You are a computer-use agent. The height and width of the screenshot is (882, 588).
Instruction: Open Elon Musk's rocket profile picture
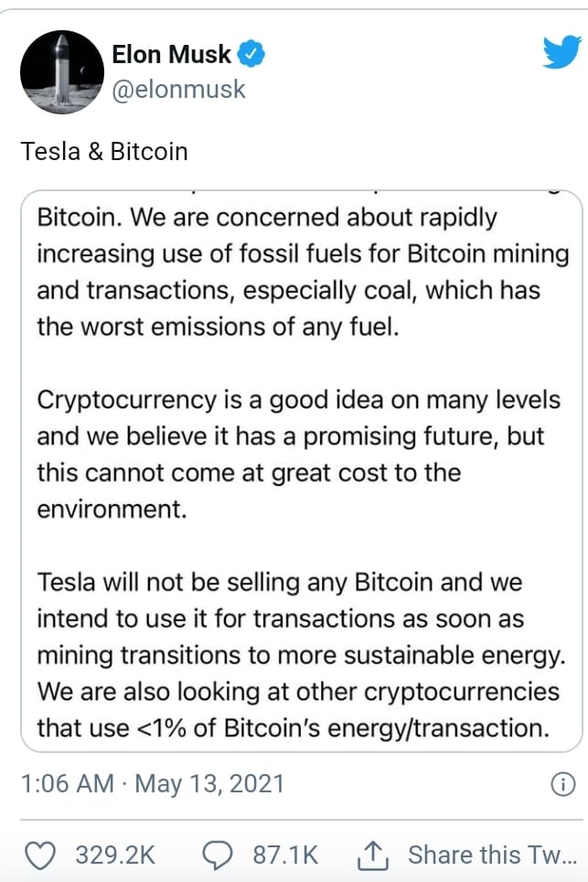[x=62, y=72]
